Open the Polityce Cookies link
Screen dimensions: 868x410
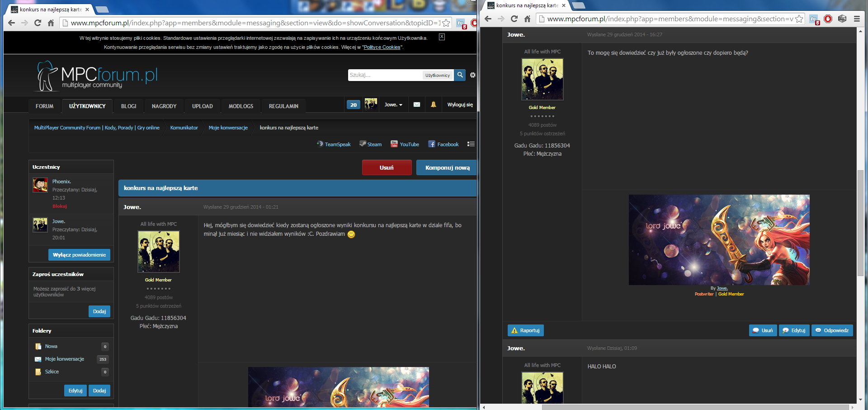click(x=382, y=47)
